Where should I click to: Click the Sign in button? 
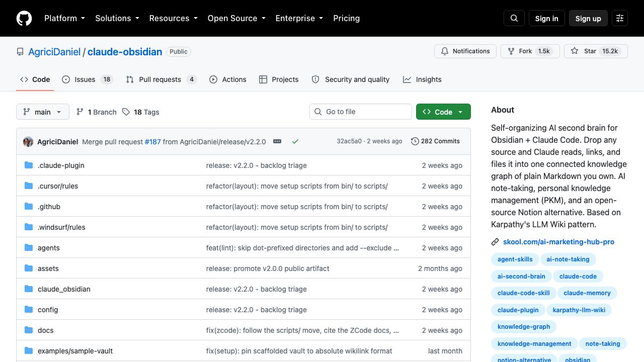pyautogui.click(x=547, y=18)
